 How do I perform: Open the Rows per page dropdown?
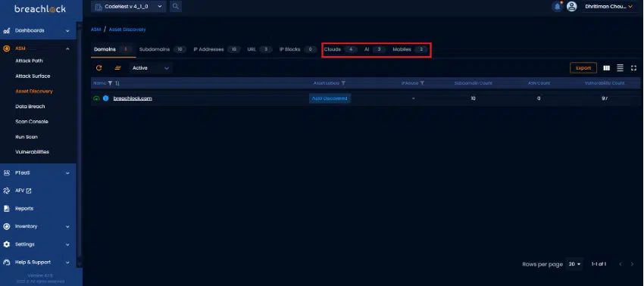pos(574,264)
